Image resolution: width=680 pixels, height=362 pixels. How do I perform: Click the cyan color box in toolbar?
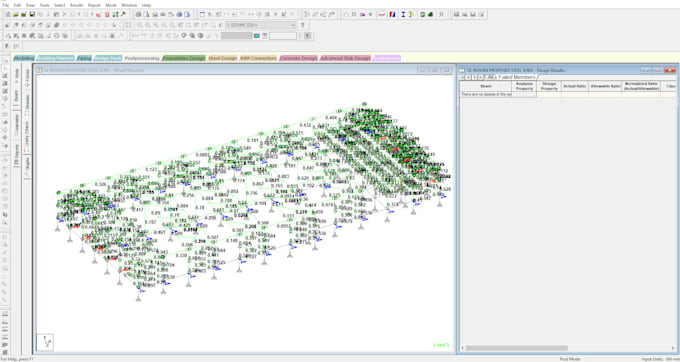257,36
